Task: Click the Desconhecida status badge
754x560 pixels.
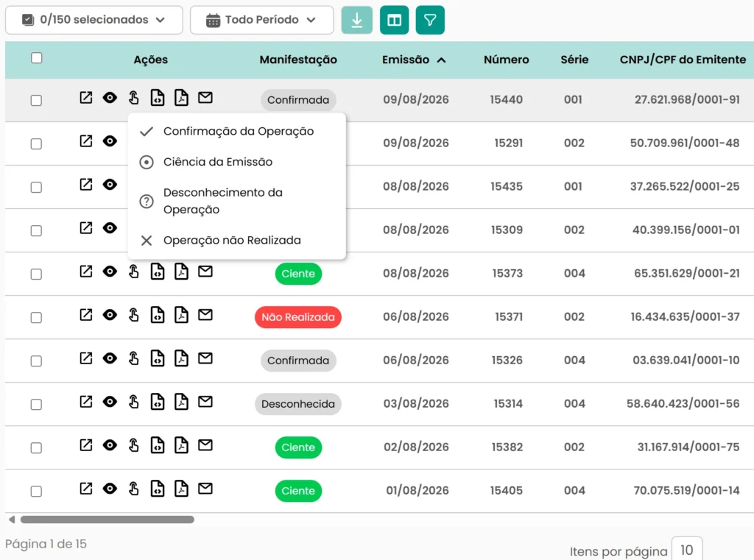Action: tap(298, 404)
